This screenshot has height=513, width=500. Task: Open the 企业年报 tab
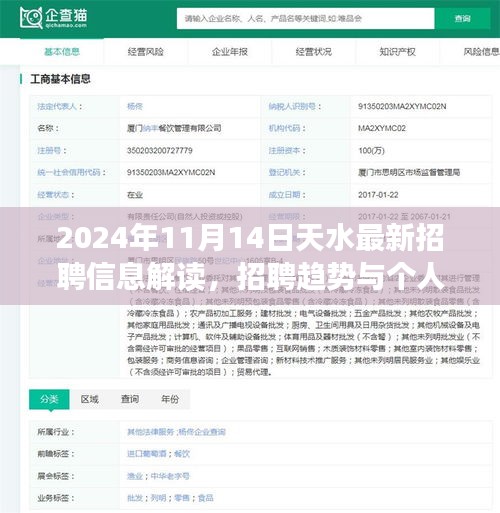230,52
